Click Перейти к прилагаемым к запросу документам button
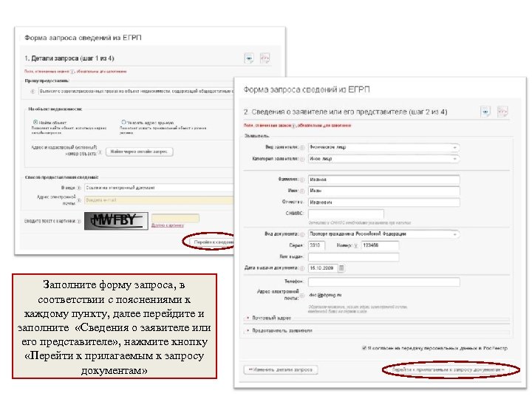532x399 pixels. [449, 369]
